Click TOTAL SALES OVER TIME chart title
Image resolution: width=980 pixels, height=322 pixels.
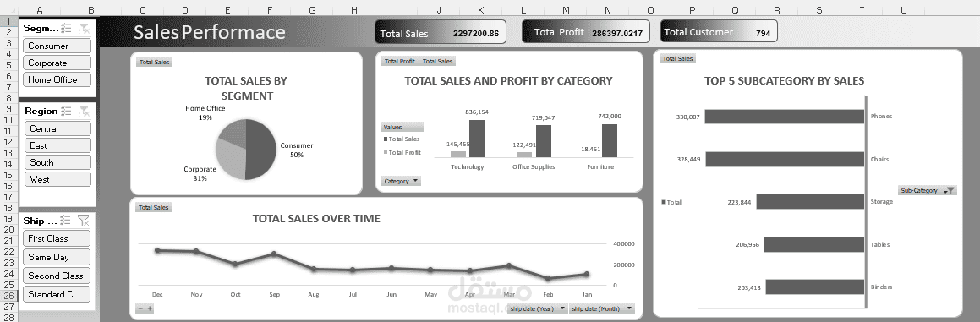[316, 219]
